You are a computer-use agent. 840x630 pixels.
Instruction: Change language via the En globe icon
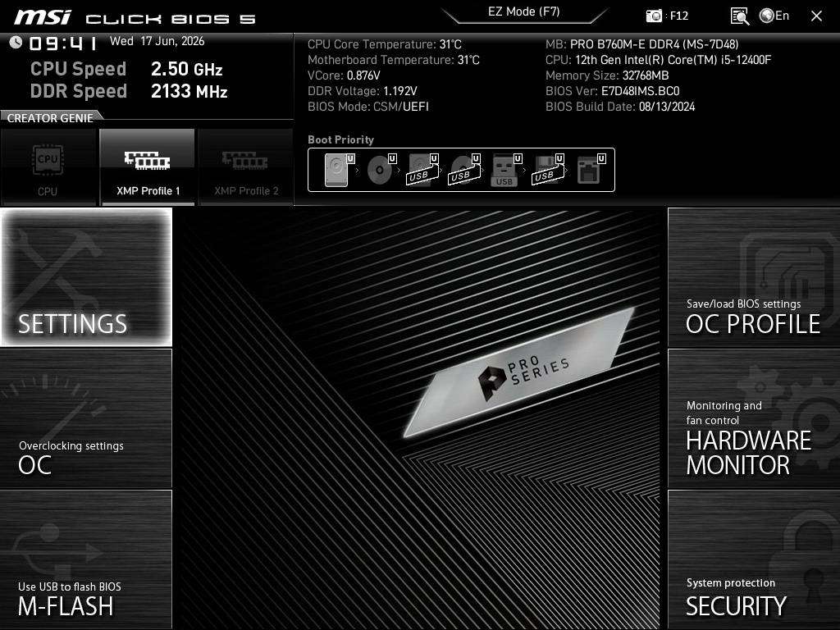pos(774,16)
